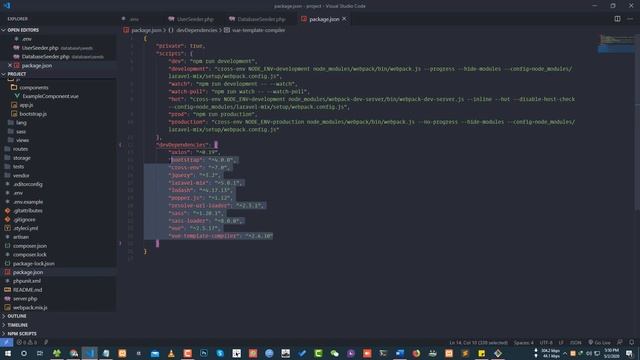Expand the sass folder
Viewport: 640px width, 360px height.
click(21, 131)
